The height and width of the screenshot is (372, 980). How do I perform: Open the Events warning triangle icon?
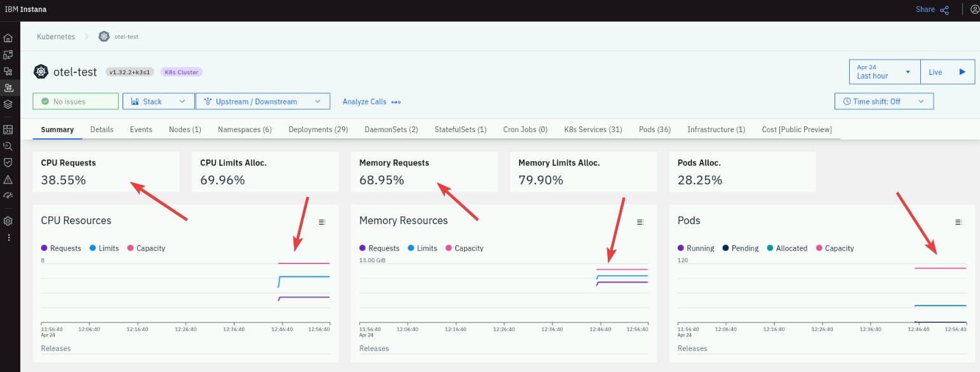[8, 179]
